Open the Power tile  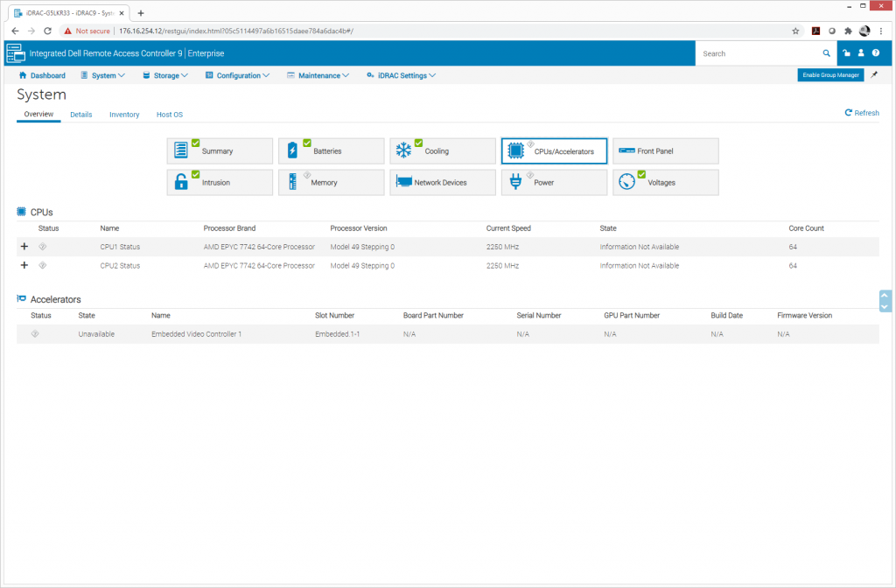tap(554, 182)
